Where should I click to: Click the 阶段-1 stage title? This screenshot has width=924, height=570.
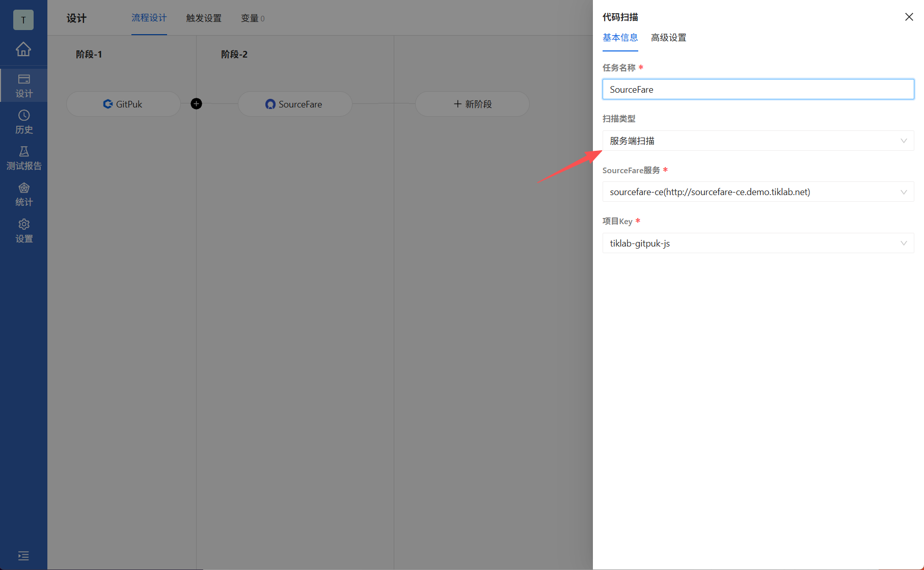click(x=89, y=55)
